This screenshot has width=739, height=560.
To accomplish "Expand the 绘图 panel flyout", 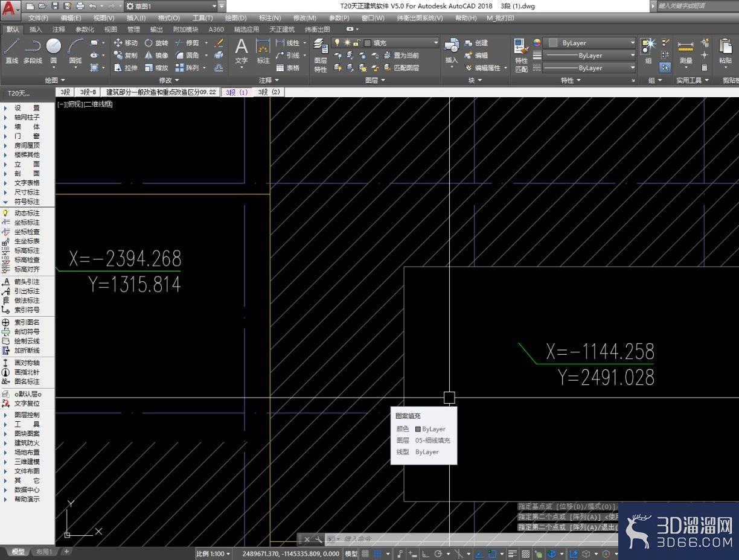I will tap(55, 80).
